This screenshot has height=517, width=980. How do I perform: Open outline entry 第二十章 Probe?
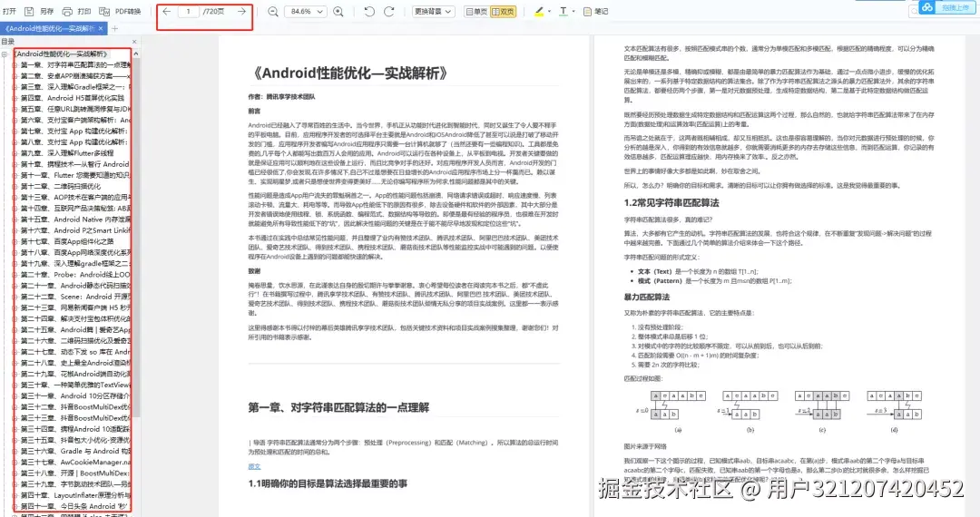[75, 275]
